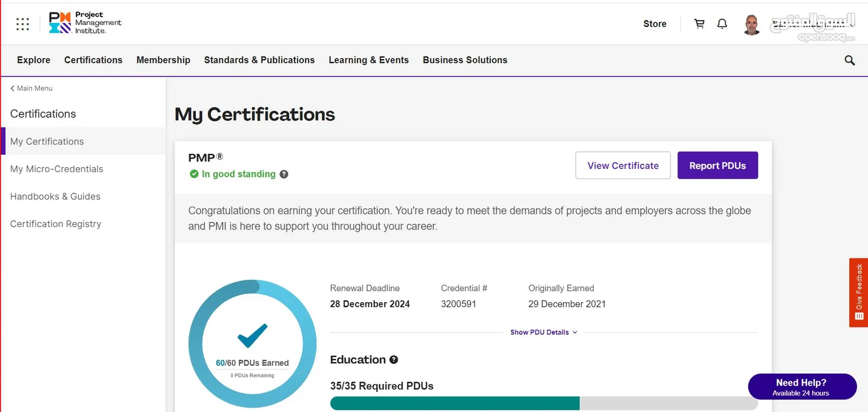Open the Membership menu
Image resolution: width=868 pixels, height=412 pixels.
pyautogui.click(x=163, y=60)
